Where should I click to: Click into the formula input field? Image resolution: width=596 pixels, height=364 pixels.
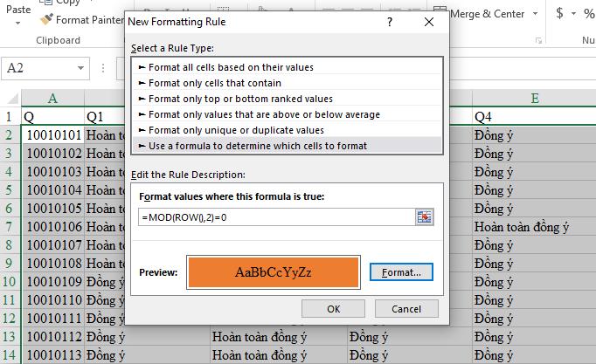tap(275, 217)
